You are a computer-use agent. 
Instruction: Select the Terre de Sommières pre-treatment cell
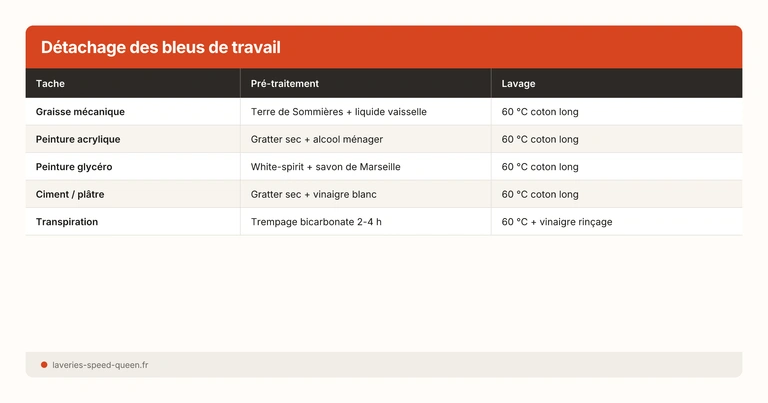pos(339,112)
